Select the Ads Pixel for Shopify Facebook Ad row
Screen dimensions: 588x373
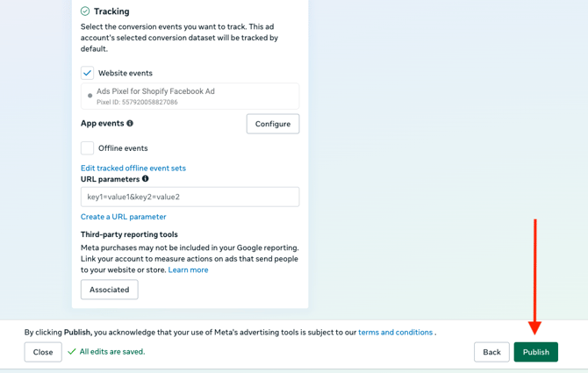point(190,96)
